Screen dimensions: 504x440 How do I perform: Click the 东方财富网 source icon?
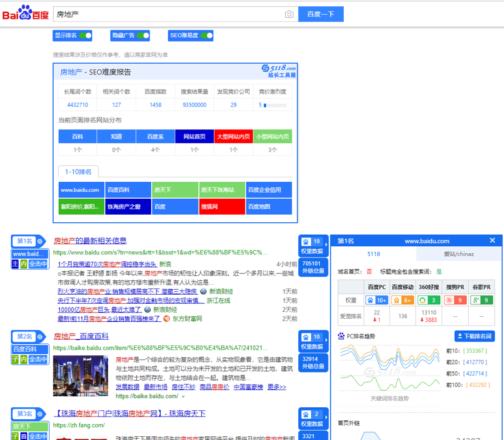pyautogui.click(x=167, y=319)
